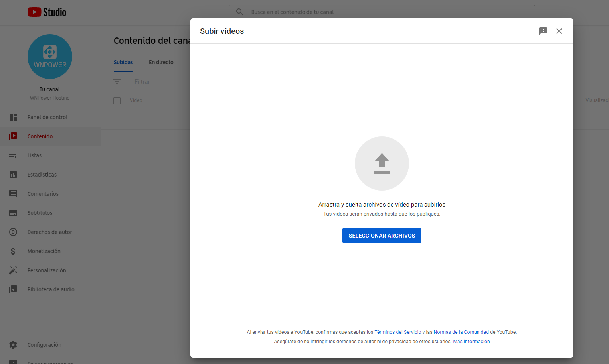Open Personalización menu item
This screenshot has width=609, height=364.
coord(50,270)
